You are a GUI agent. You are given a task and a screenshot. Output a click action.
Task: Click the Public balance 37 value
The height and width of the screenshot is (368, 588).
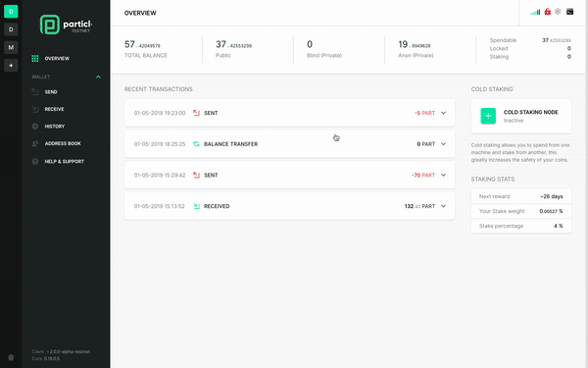pyautogui.click(x=233, y=45)
